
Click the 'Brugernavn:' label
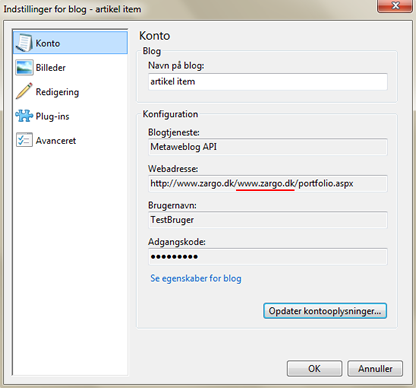172,205
